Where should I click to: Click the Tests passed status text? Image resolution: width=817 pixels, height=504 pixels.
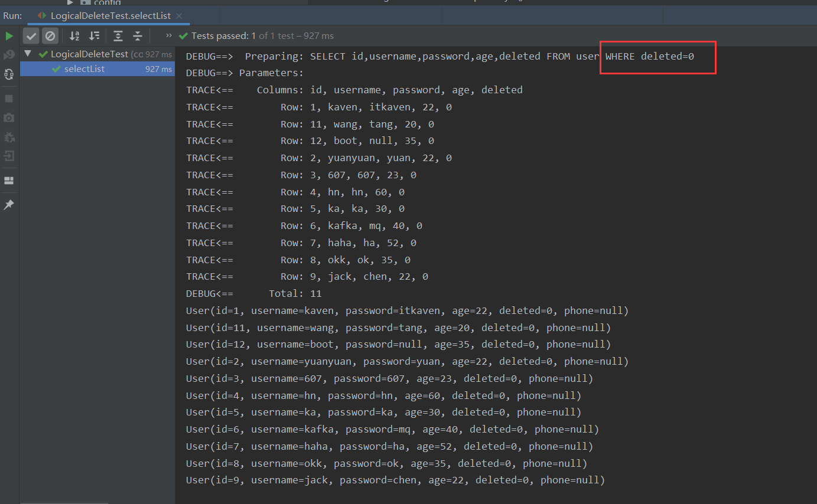262,36
